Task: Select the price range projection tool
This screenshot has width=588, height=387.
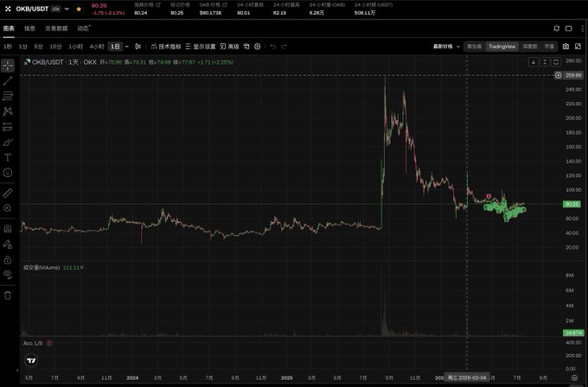Action: pos(8,127)
